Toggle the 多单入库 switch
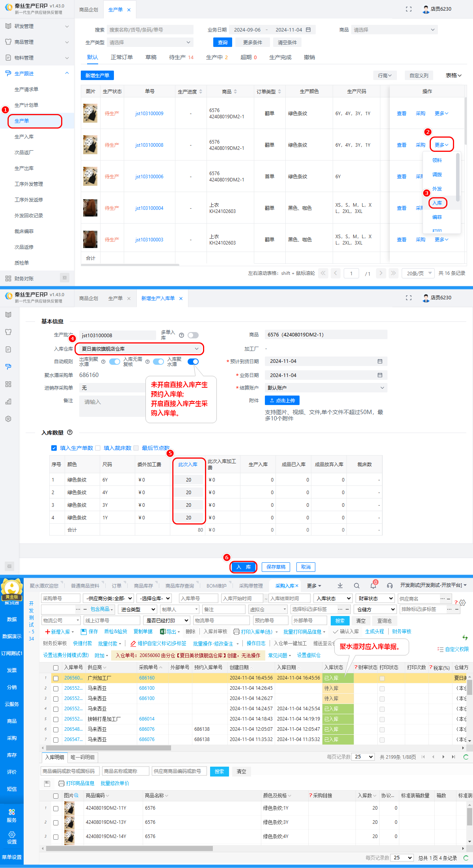The image size is (473, 868). [x=193, y=335]
